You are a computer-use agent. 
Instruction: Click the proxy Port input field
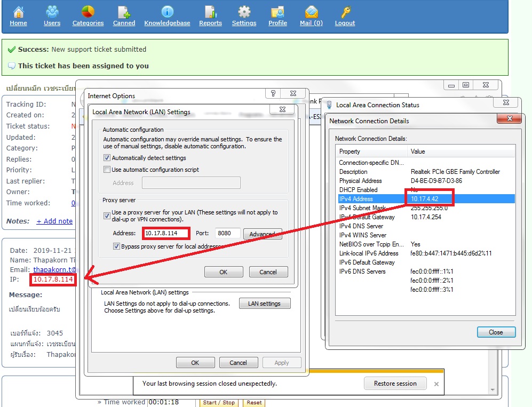(x=227, y=233)
